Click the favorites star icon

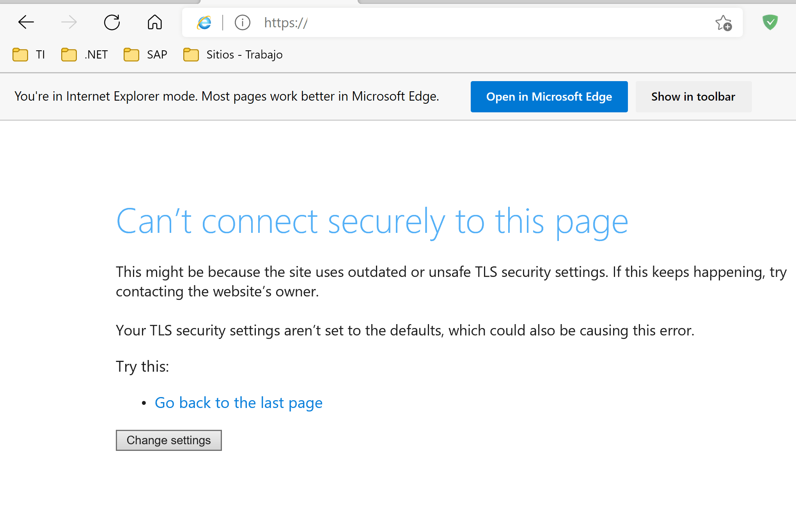(723, 23)
